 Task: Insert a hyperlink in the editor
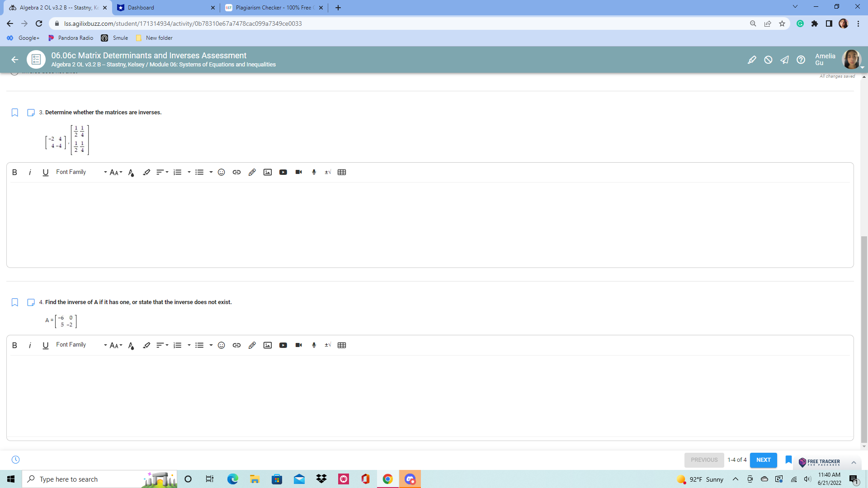coord(236,172)
